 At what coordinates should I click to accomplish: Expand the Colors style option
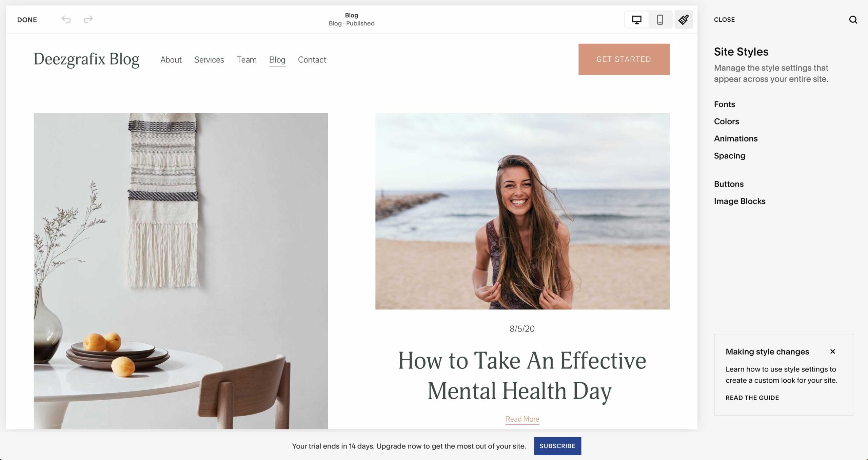point(726,121)
